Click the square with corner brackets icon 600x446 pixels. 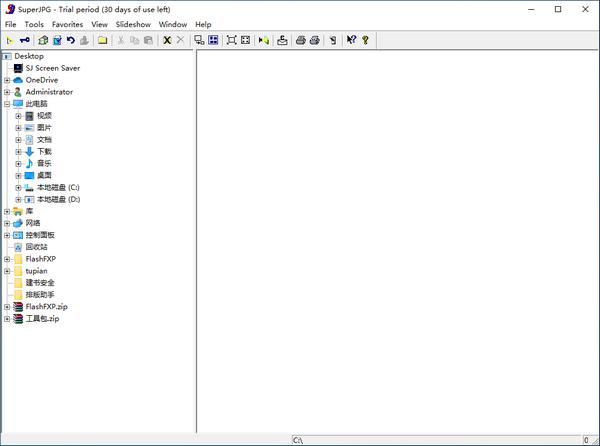tap(232, 40)
